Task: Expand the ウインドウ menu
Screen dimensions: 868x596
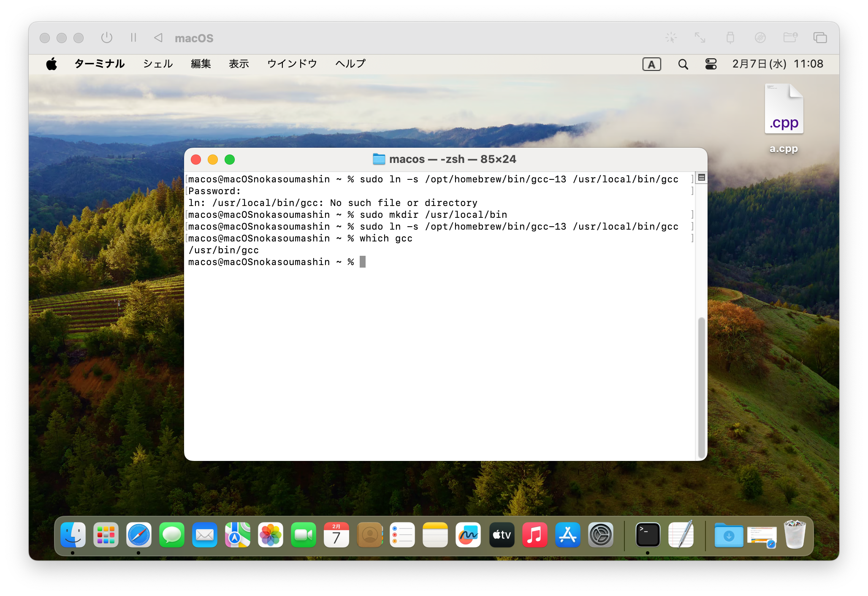Action: [292, 64]
